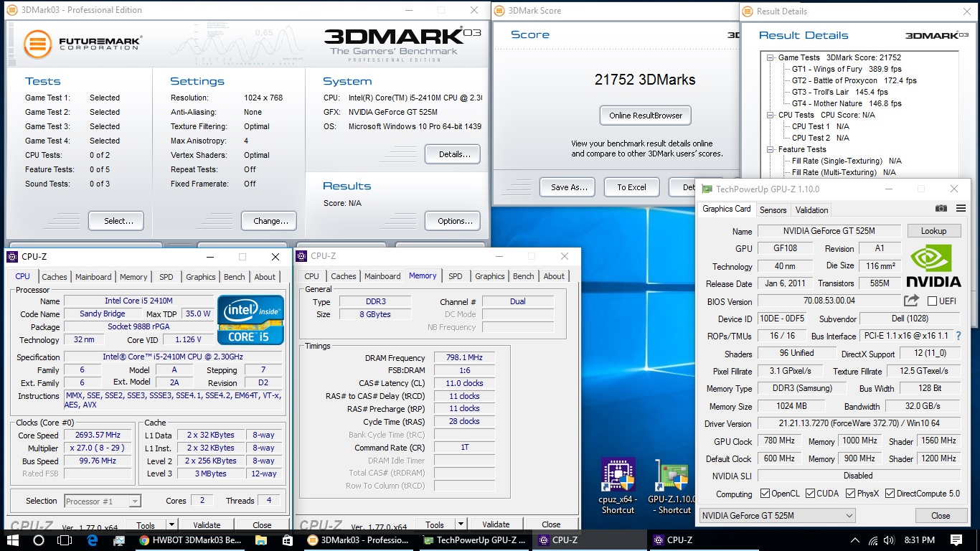
Task: Open Task View from the taskbar
Action: coord(65,540)
